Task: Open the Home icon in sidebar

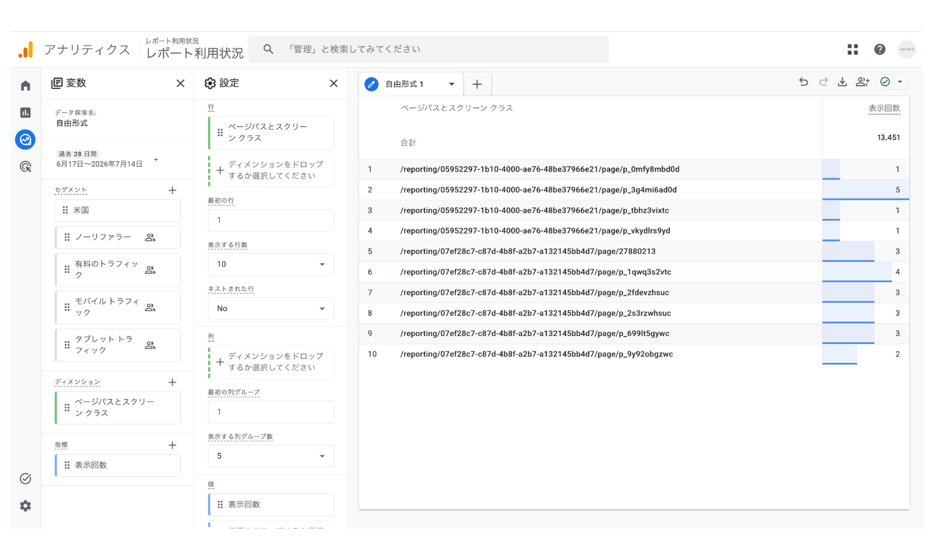Action: (x=26, y=86)
